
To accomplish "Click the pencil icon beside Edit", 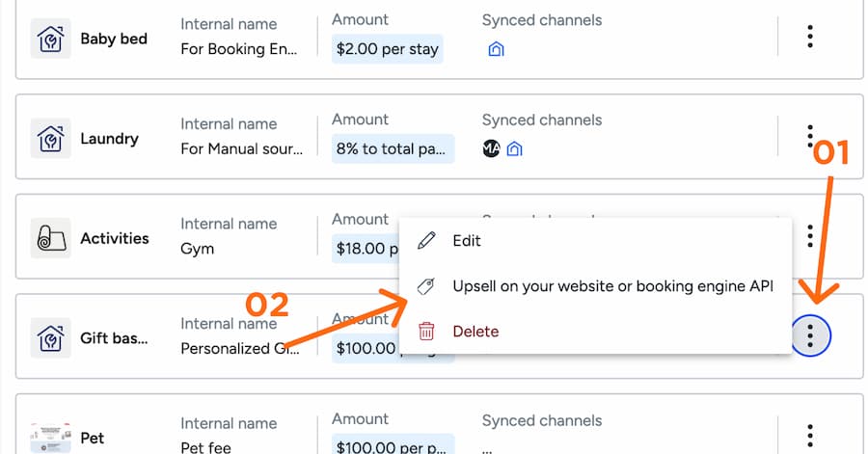I will pos(426,241).
